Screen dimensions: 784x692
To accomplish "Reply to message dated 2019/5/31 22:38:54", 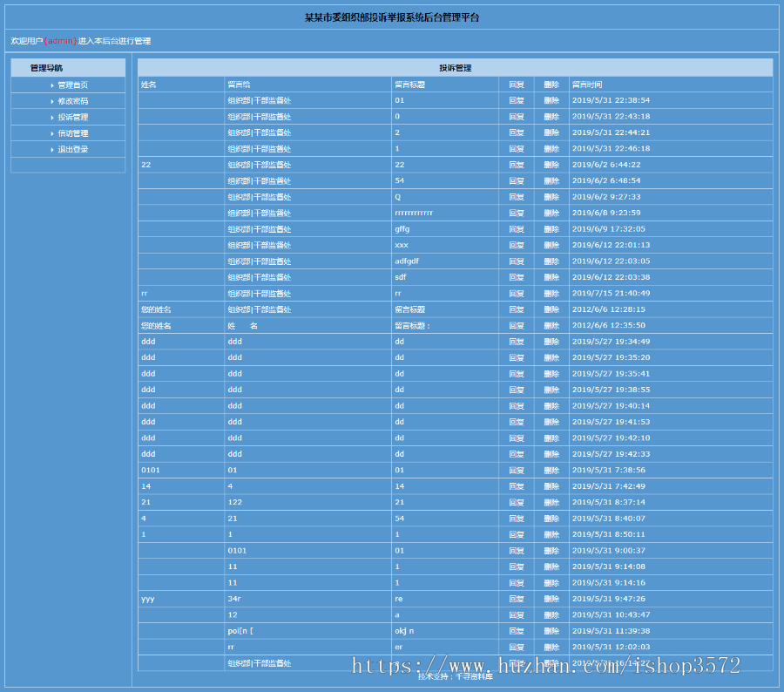I will pyautogui.click(x=517, y=100).
